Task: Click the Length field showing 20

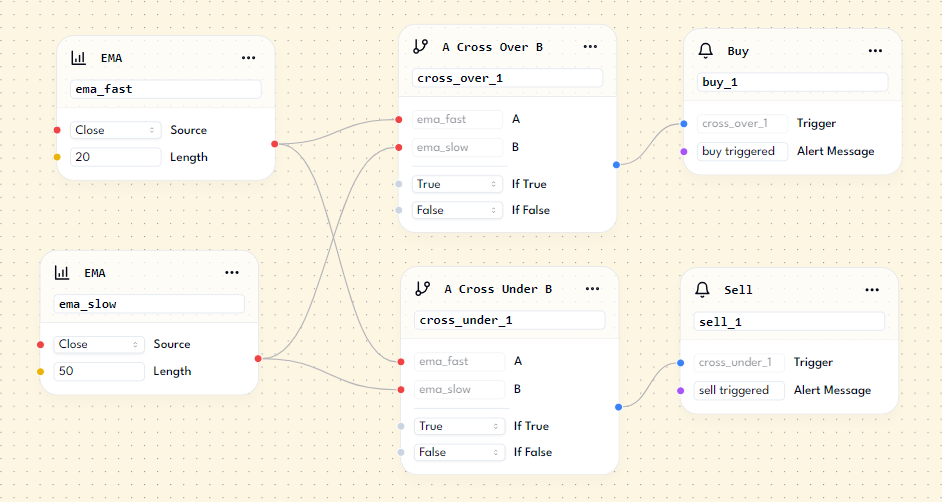Action: click(116, 157)
